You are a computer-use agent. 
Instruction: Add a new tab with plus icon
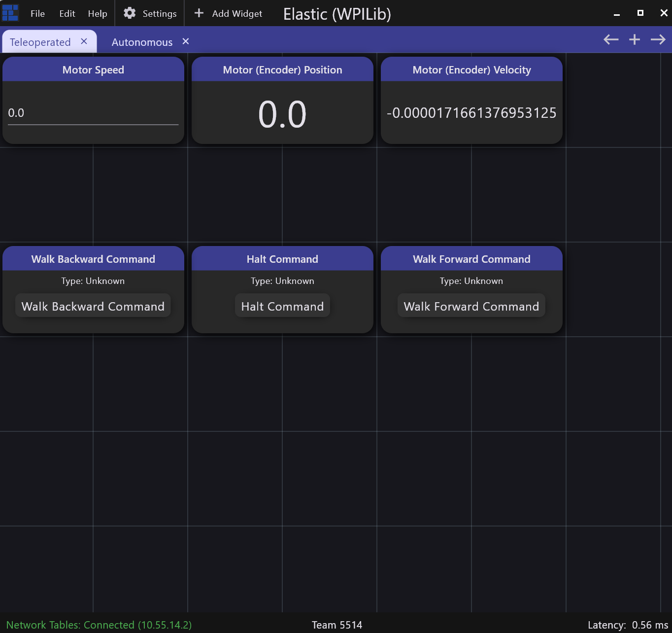coord(635,40)
